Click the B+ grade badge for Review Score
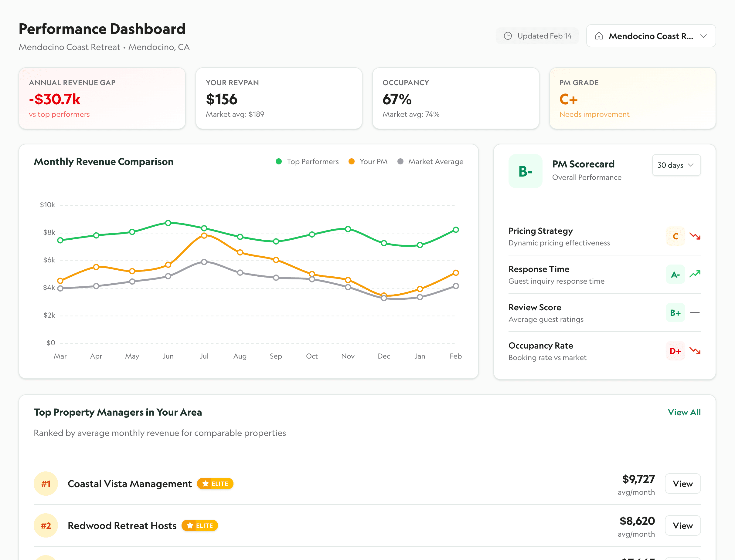The height and width of the screenshot is (560, 735). point(675,313)
